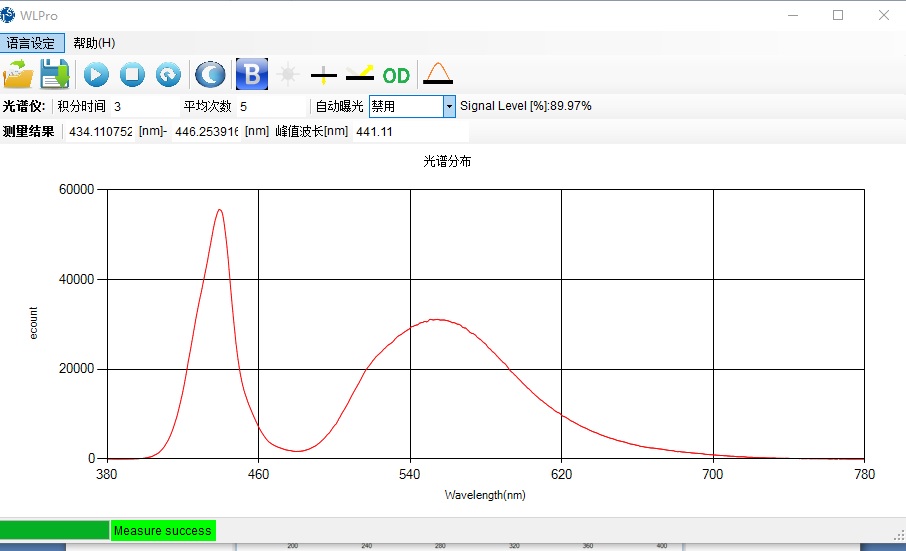Open a spectrum file with folder icon
Image resolution: width=906 pixels, height=551 pixels.
[18, 74]
